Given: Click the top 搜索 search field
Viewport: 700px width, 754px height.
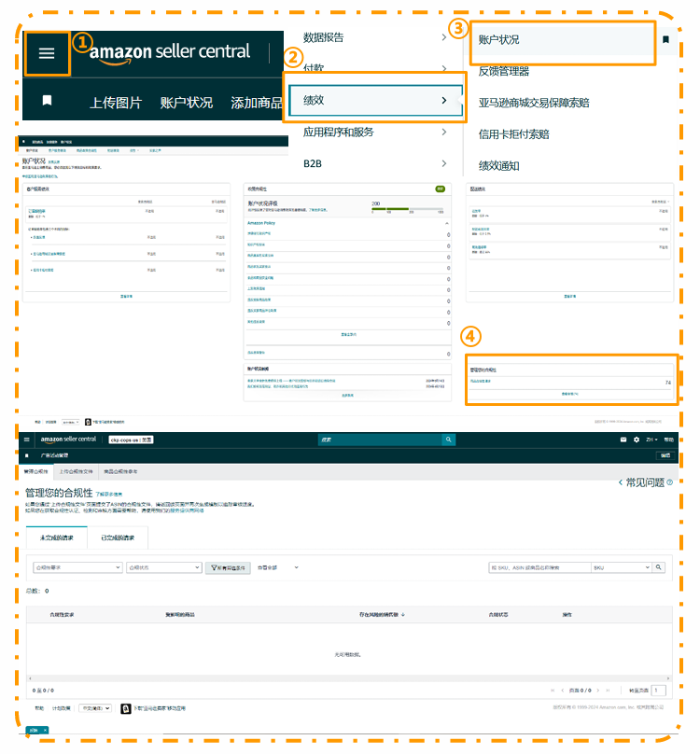Looking at the screenshot, I should [380, 440].
